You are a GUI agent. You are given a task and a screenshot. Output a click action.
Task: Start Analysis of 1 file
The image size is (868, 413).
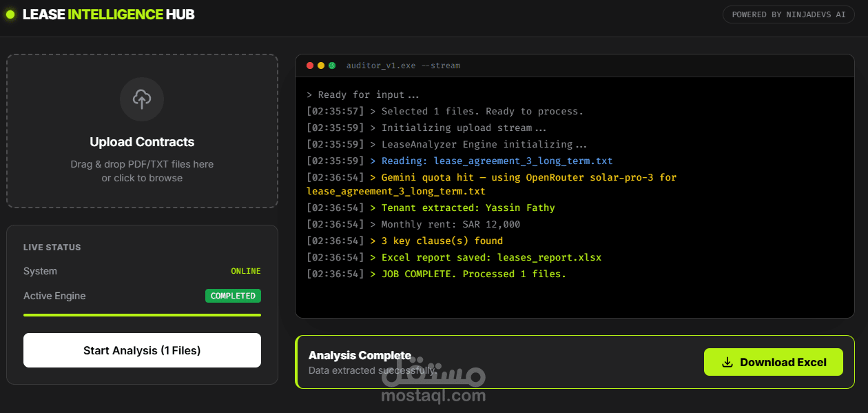coord(142,350)
